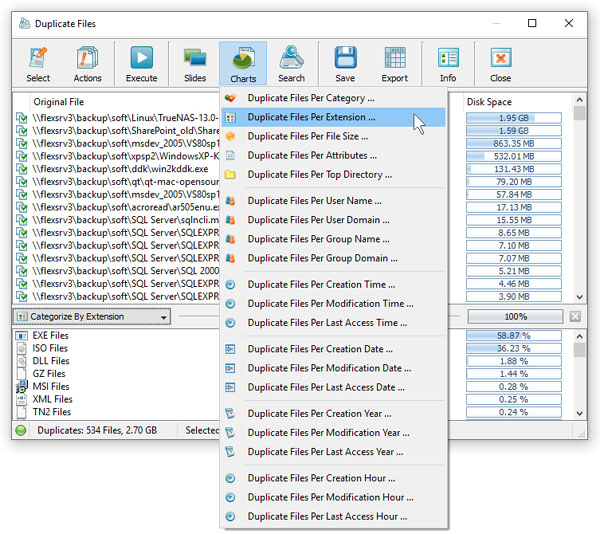Click the file list scroll-up arrow
Viewport: 600px width, 534px height.
[580, 100]
